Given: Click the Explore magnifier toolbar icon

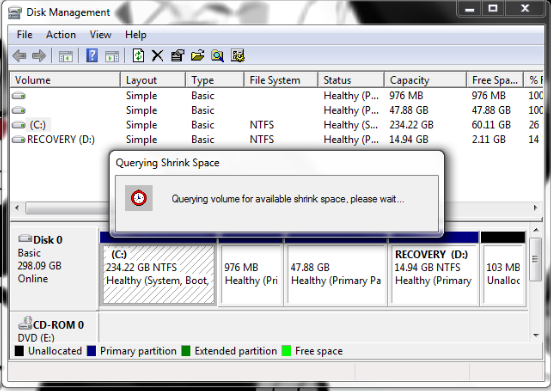Looking at the screenshot, I should 217,56.
